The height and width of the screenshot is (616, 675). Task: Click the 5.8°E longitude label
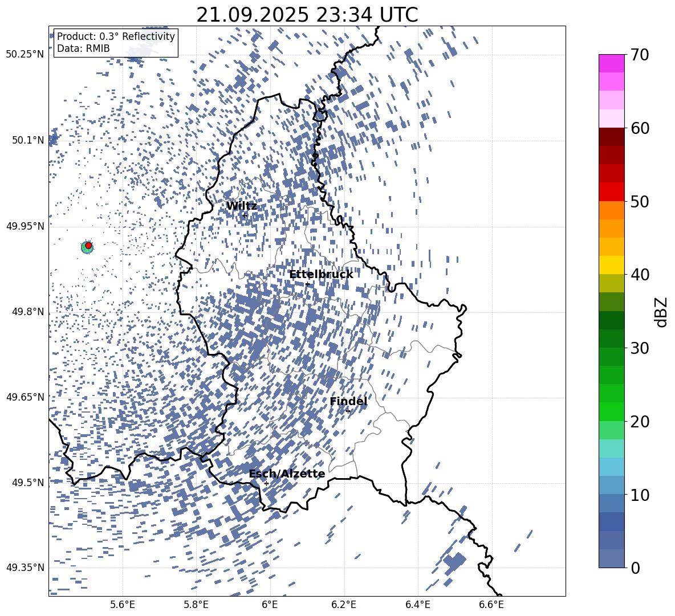[196, 605]
